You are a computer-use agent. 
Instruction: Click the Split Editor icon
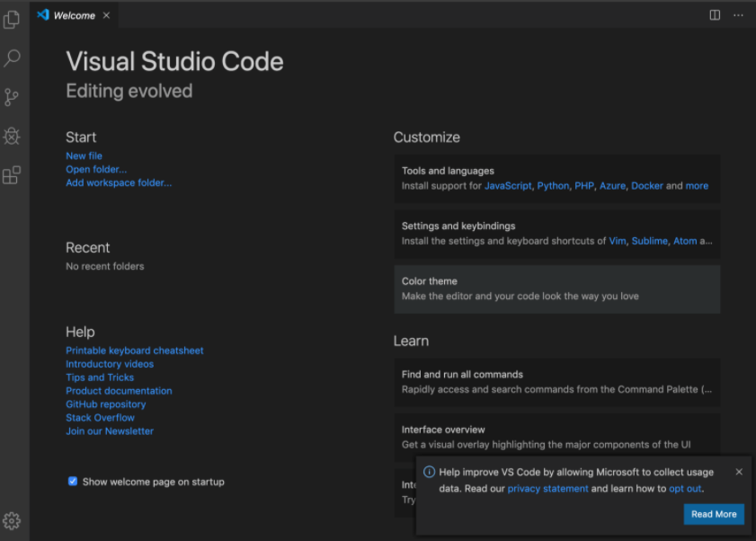coord(715,15)
